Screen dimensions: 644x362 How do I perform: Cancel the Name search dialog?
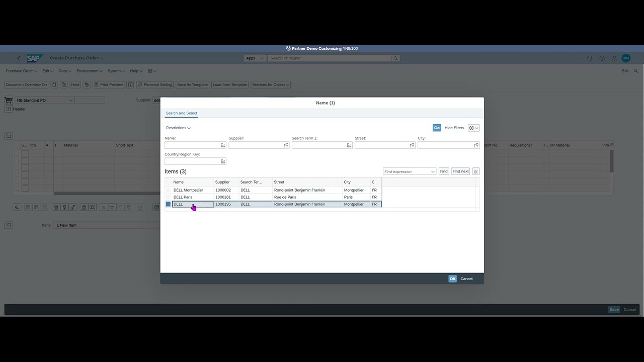coord(466,279)
